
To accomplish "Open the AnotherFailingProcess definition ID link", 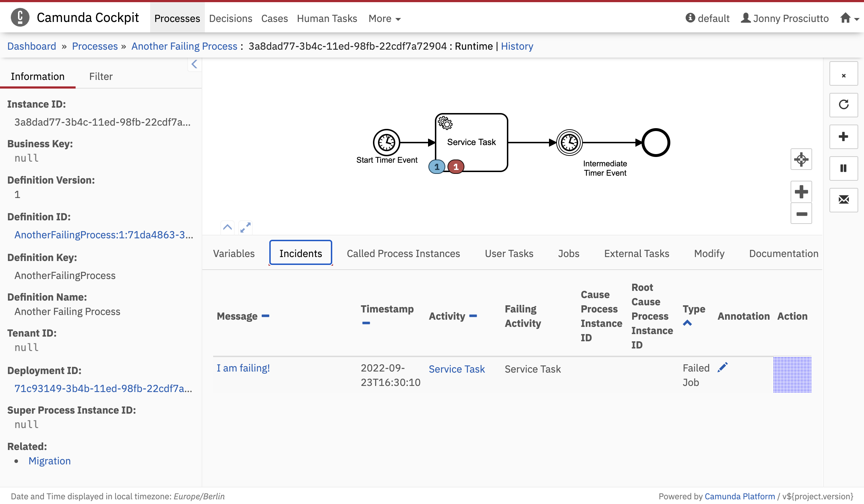I will [x=104, y=235].
